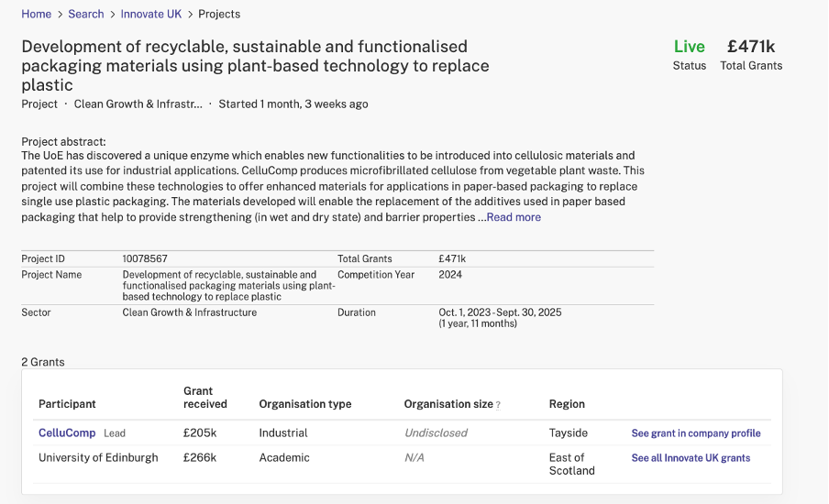Screen dimensions: 829x504
Task: Click the Academic organisation type cell
Action: pyautogui.click(x=284, y=457)
